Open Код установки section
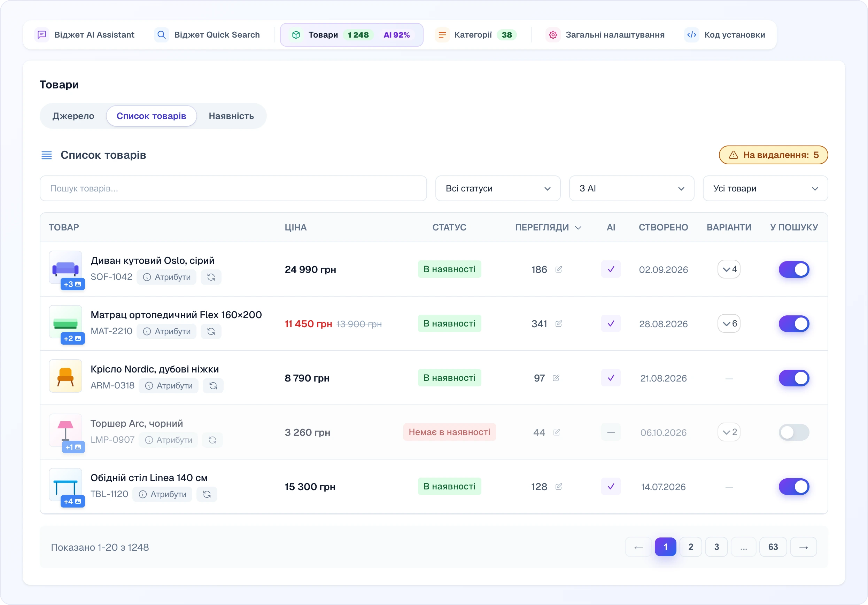The height and width of the screenshot is (605, 868). [x=725, y=35]
